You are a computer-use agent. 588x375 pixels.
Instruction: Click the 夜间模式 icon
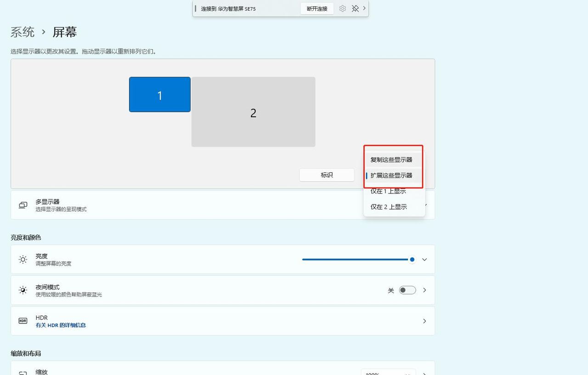click(23, 290)
